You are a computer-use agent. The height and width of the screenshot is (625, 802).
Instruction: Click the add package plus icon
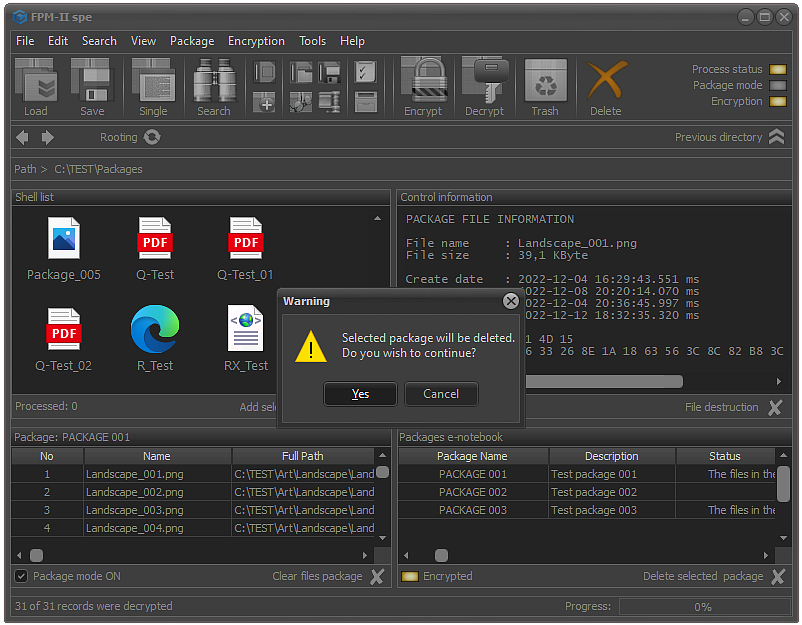(265, 102)
